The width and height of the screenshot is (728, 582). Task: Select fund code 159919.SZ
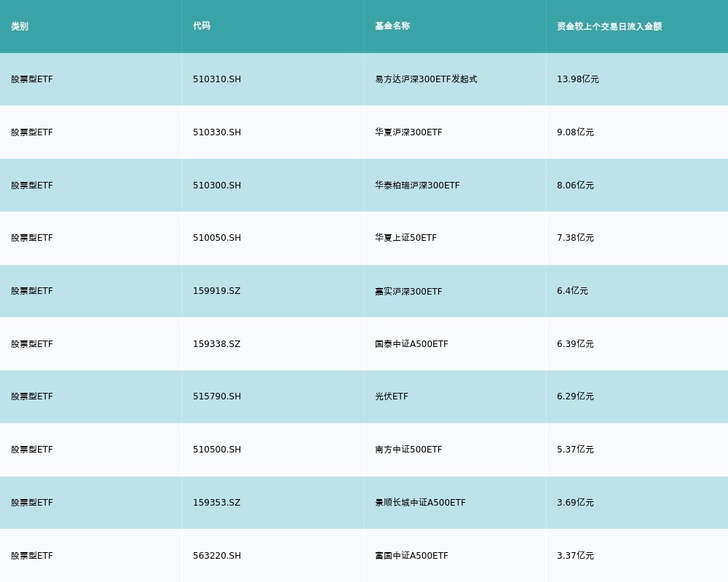pos(216,291)
